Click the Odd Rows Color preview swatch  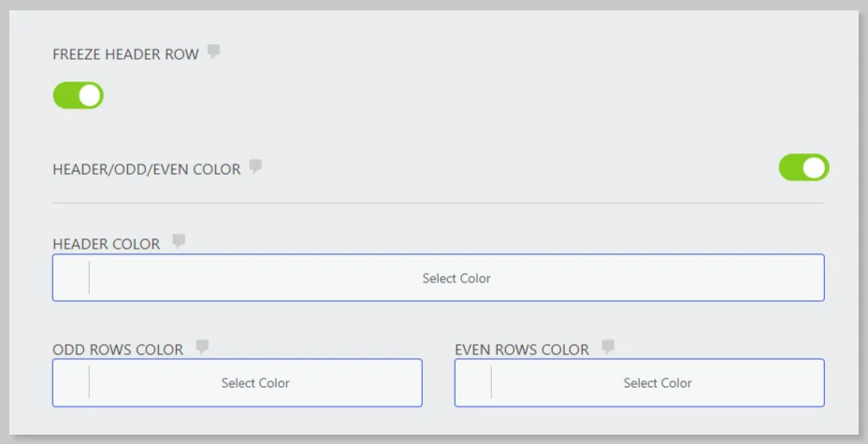[71, 382]
